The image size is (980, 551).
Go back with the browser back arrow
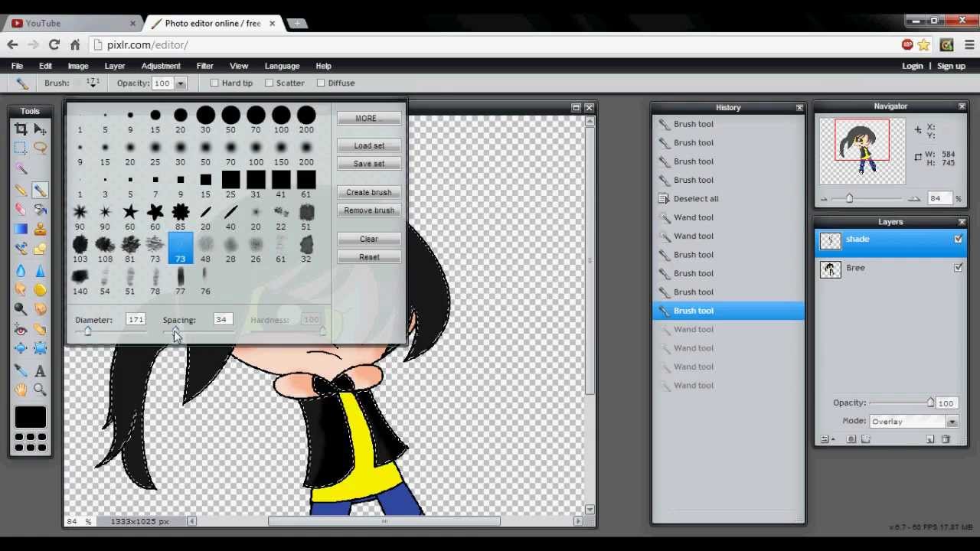click(13, 44)
